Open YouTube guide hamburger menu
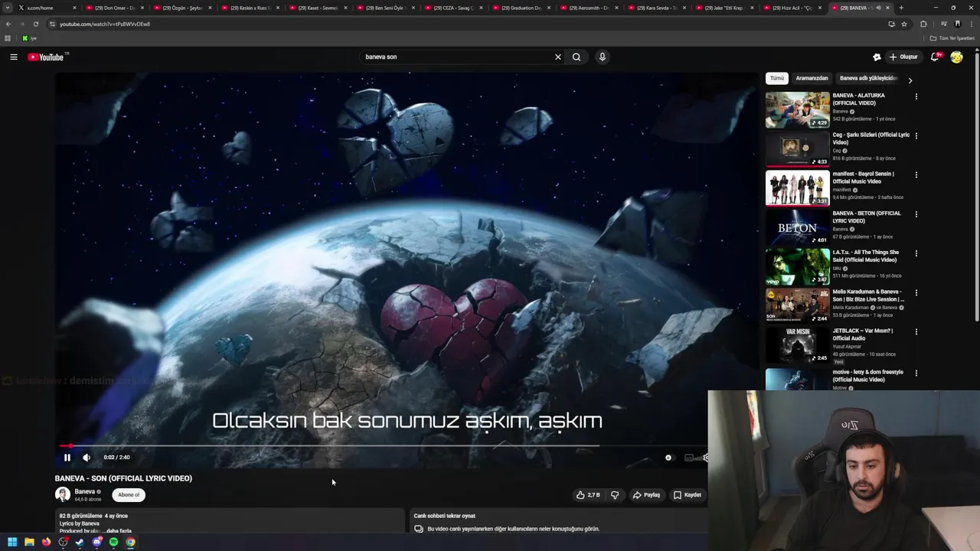The image size is (980, 551). 14,57
